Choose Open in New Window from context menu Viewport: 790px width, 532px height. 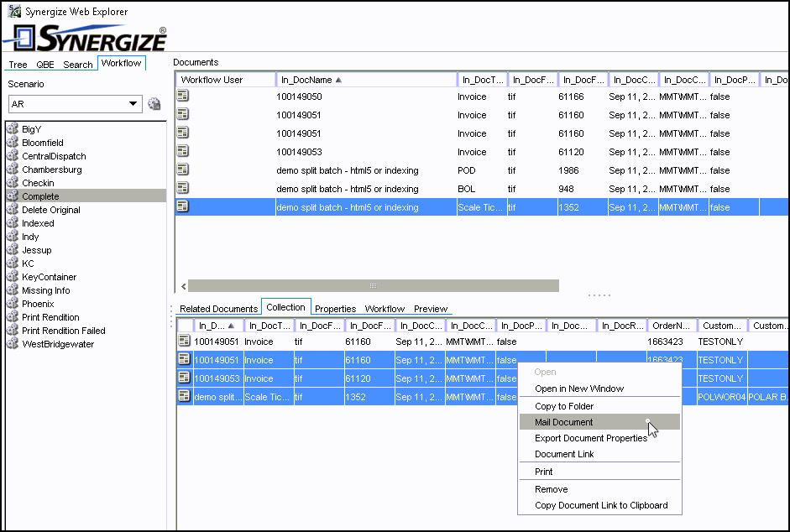[599, 389]
